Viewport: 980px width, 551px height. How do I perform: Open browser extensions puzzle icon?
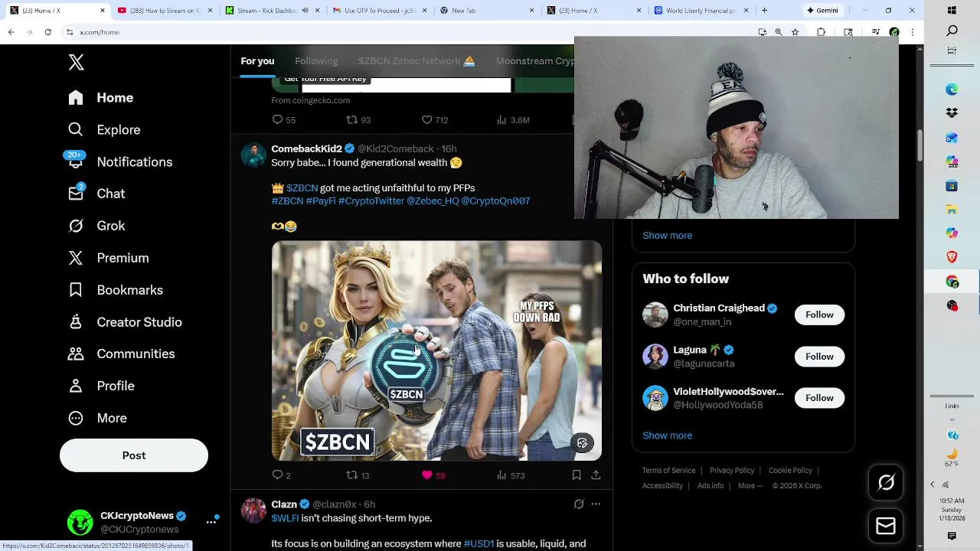(821, 32)
